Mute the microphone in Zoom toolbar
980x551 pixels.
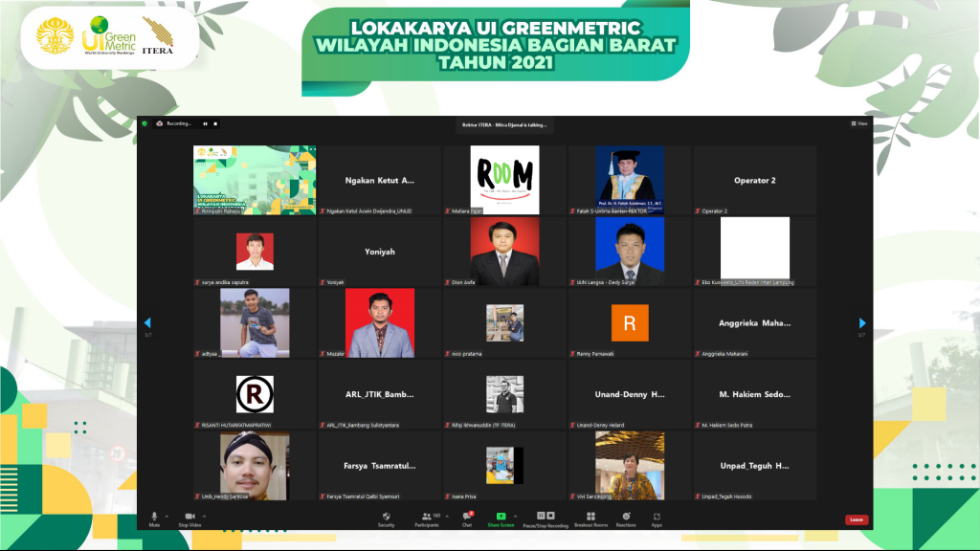pos(154,519)
